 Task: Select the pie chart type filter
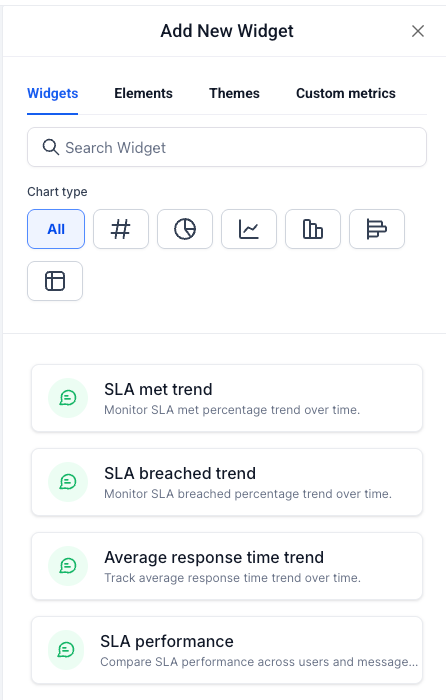185,229
